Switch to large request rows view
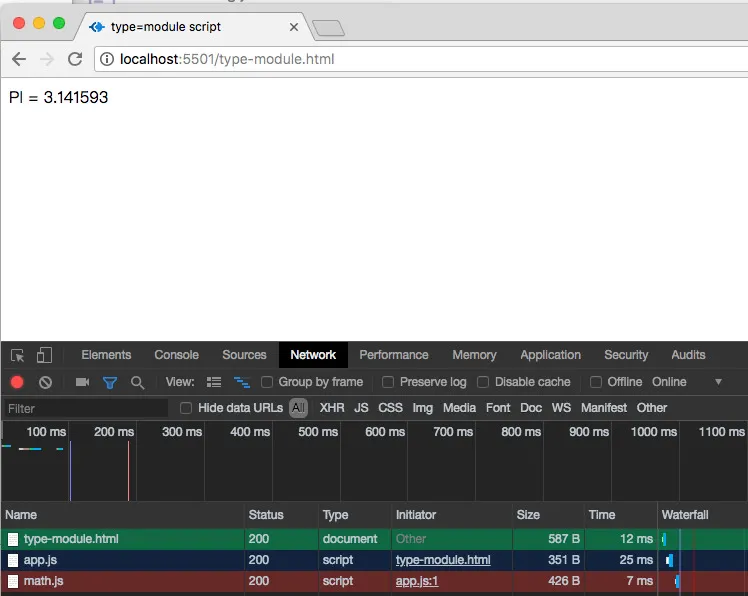Viewport: 748px width, 596px height. click(214, 382)
